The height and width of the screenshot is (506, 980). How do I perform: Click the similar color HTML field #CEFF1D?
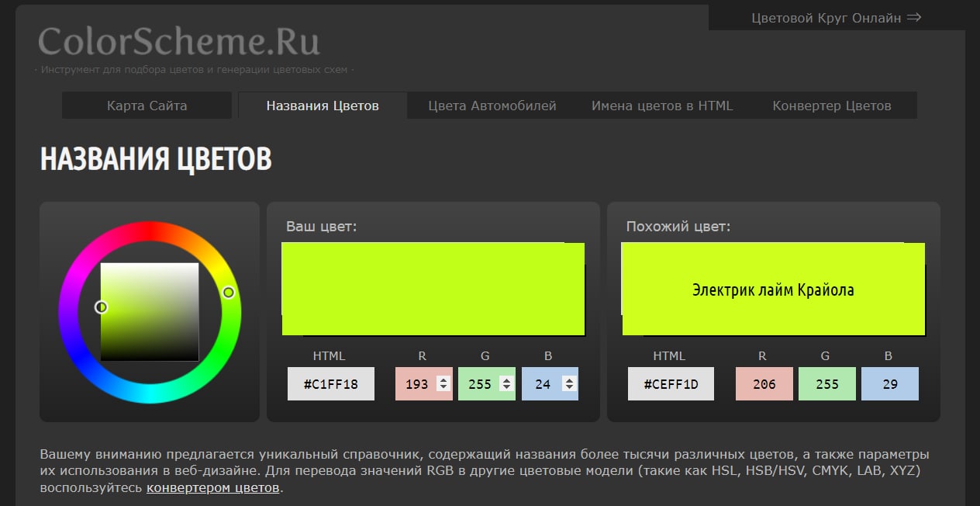671,384
